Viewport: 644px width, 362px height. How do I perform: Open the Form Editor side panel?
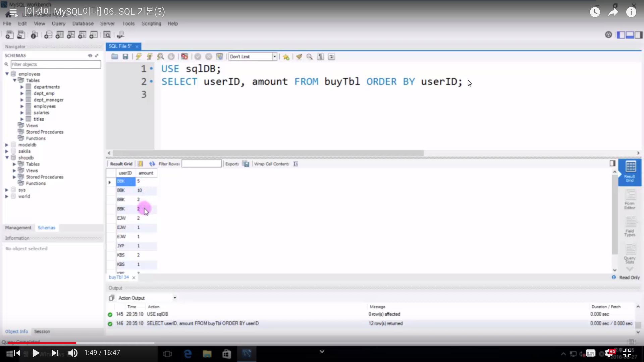click(630, 200)
